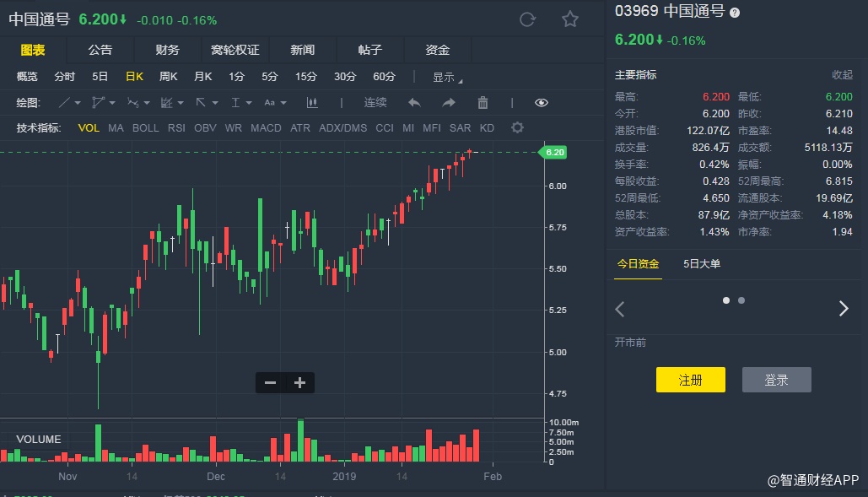Switch to the 财务 tab
The height and width of the screenshot is (497, 868).
pos(167,50)
